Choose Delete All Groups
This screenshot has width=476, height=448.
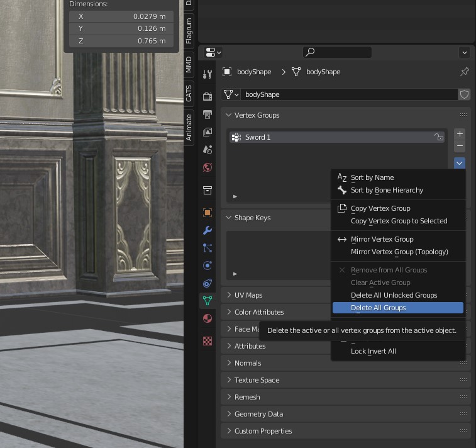398,308
